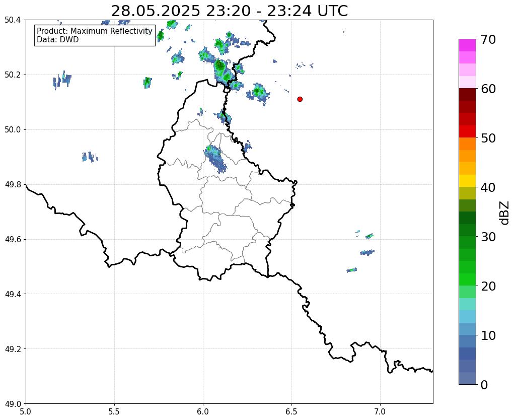
Task: Click the x-axis tick label 5.0
Action: coord(26,411)
